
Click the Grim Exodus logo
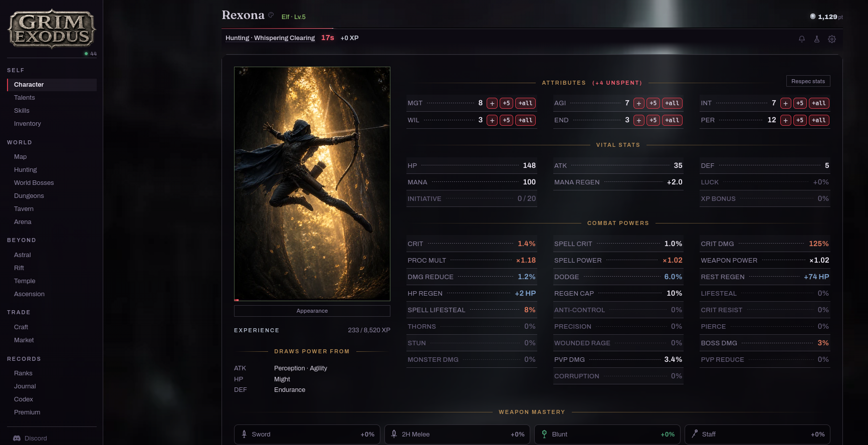tap(52, 29)
